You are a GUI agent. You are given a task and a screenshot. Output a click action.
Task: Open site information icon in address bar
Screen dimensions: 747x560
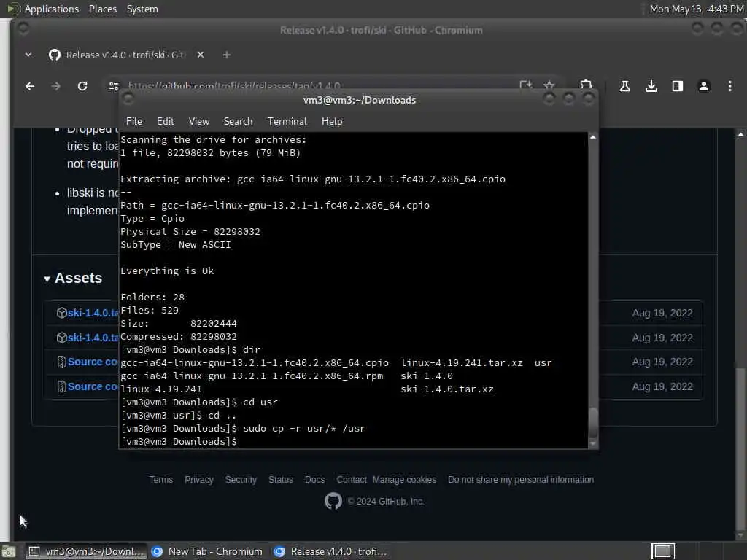pyautogui.click(x=113, y=86)
